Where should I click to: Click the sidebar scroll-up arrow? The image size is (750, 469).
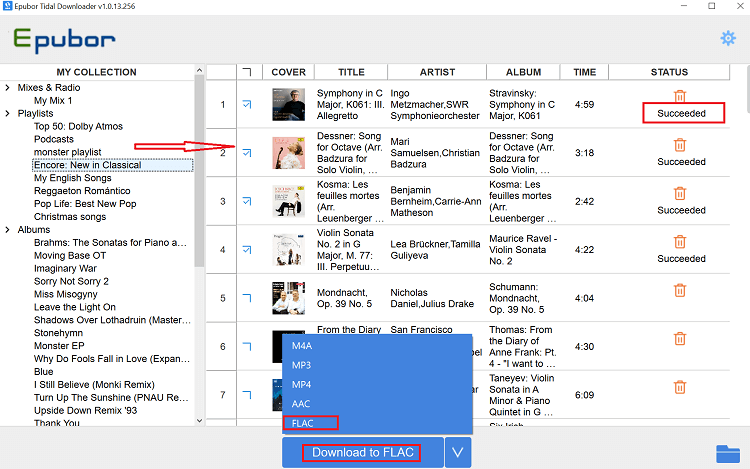pos(199,70)
